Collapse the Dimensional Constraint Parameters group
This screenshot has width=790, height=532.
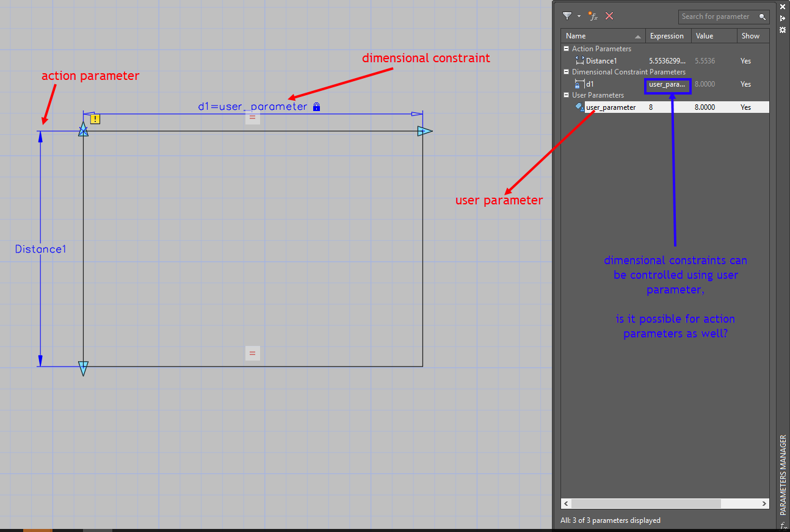(565, 71)
